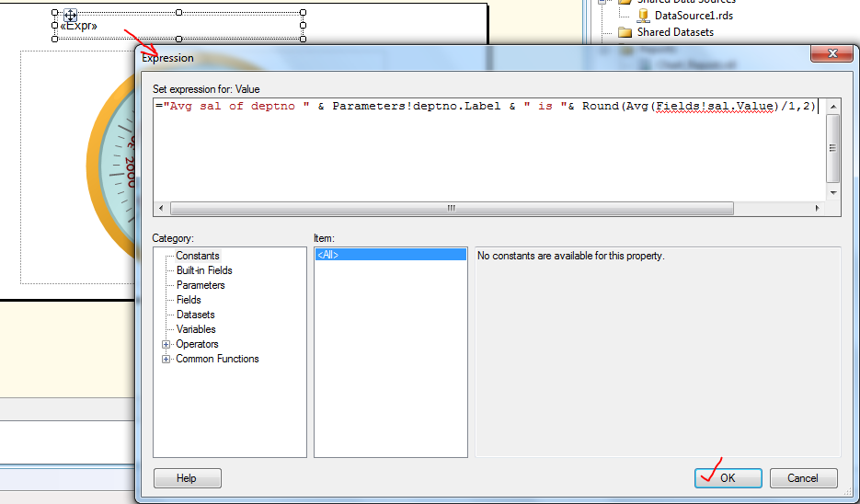Select DataSource1.rds in Solution Explorer
Image resolution: width=860 pixels, height=504 pixels.
(x=694, y=16)
